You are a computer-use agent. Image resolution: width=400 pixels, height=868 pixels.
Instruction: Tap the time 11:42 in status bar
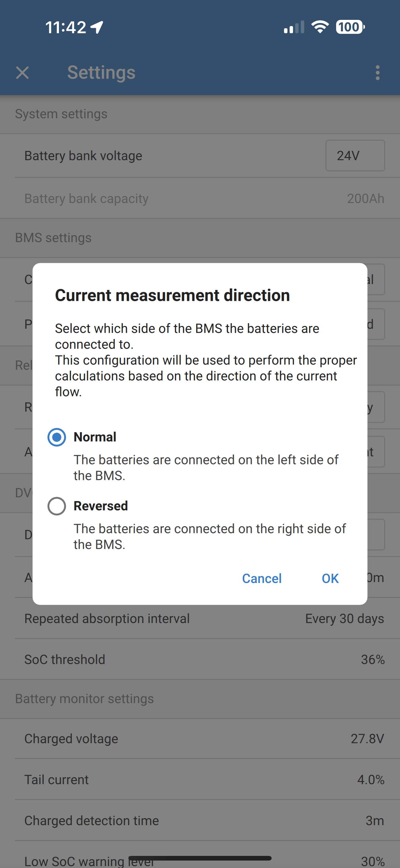pos(67,27)
